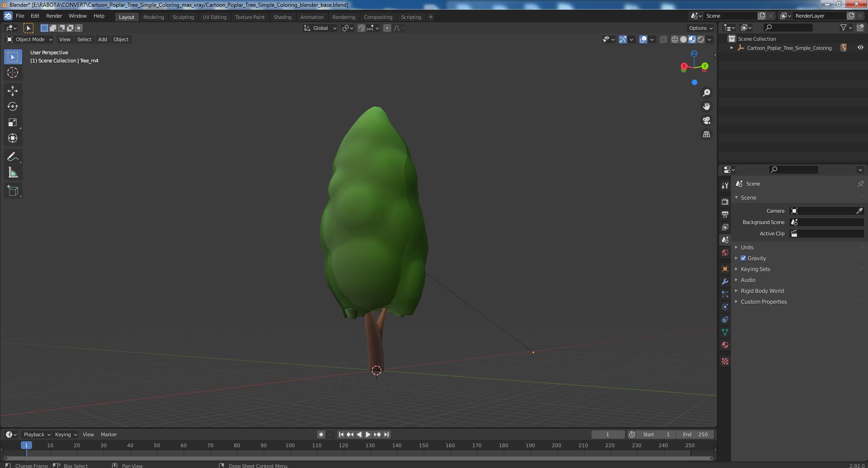Toggle the Gravity checkbox
868x468 pixels.
point(743,258)
